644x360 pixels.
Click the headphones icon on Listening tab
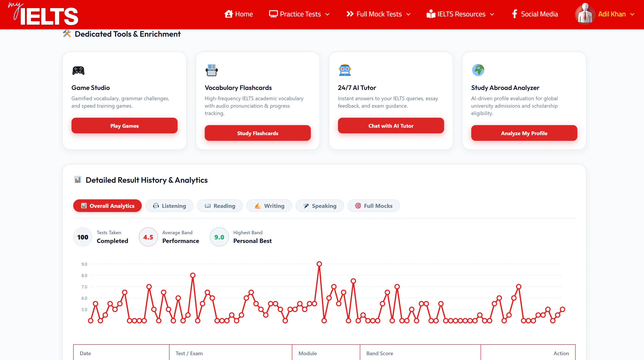[x=156, y=206]
